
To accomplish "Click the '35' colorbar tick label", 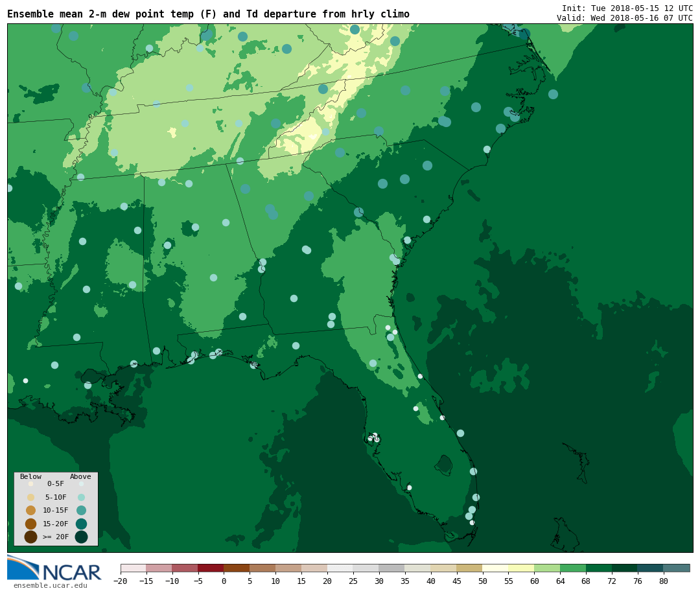I will (405, 581).
